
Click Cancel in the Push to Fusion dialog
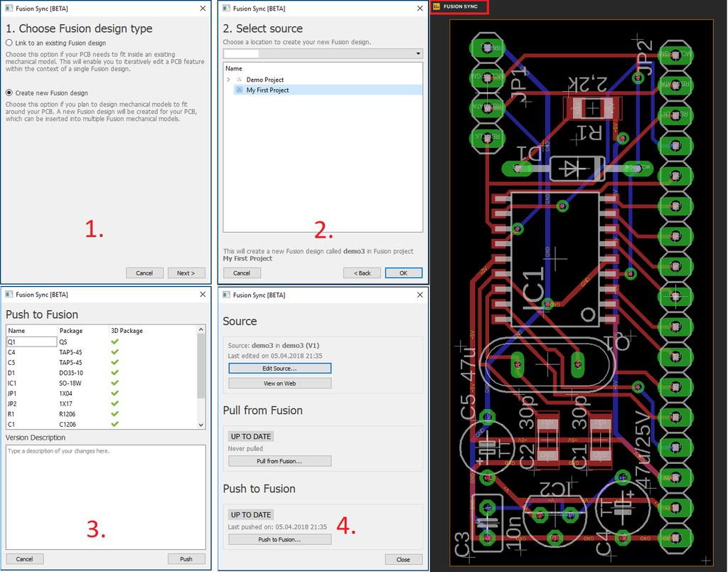(25, 559)
